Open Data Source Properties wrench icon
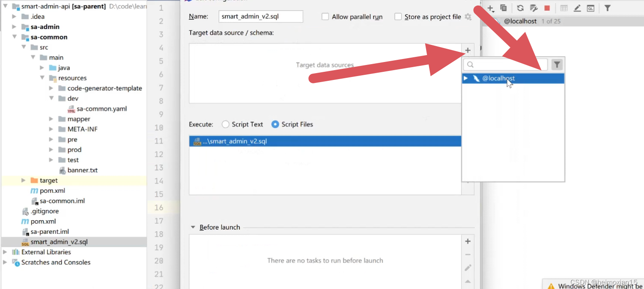644x289 pixels. [x=534, y=8]
